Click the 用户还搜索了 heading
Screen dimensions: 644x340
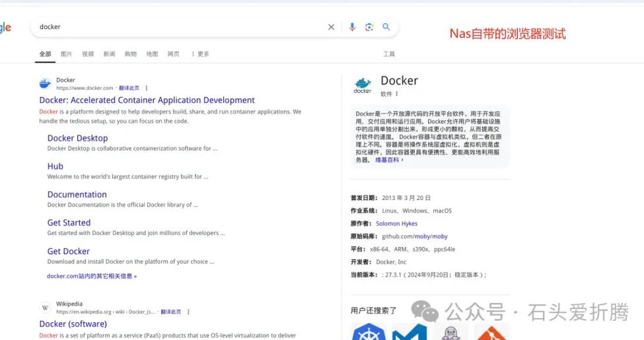coord(373,310)
